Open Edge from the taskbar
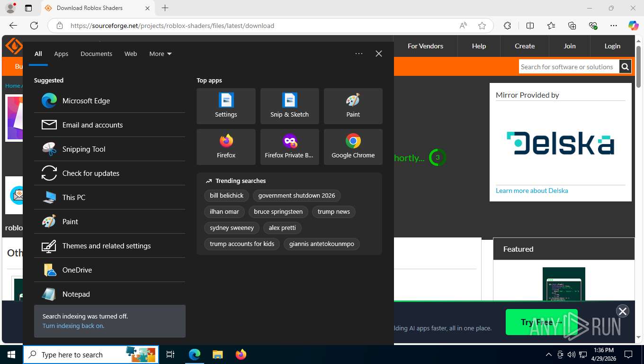 coord(195,355)
